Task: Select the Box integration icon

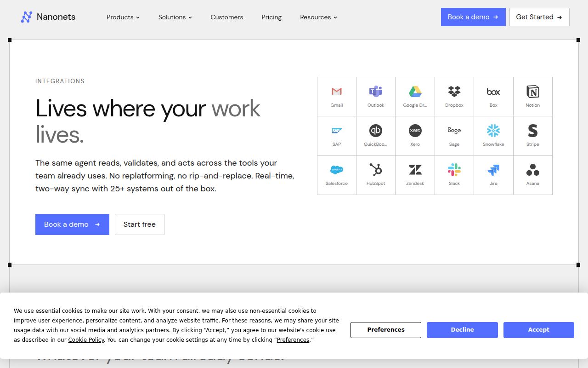Action: click(493, 92)
